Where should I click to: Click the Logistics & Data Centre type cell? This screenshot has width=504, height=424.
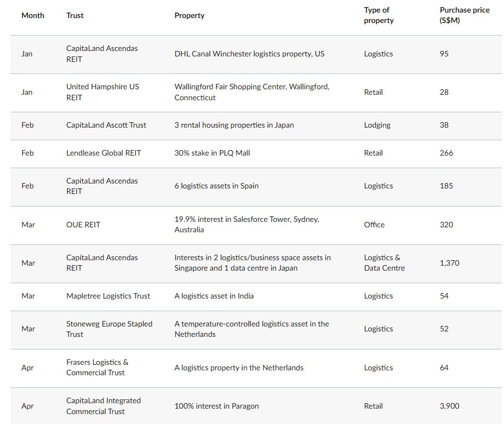[385, 262]
